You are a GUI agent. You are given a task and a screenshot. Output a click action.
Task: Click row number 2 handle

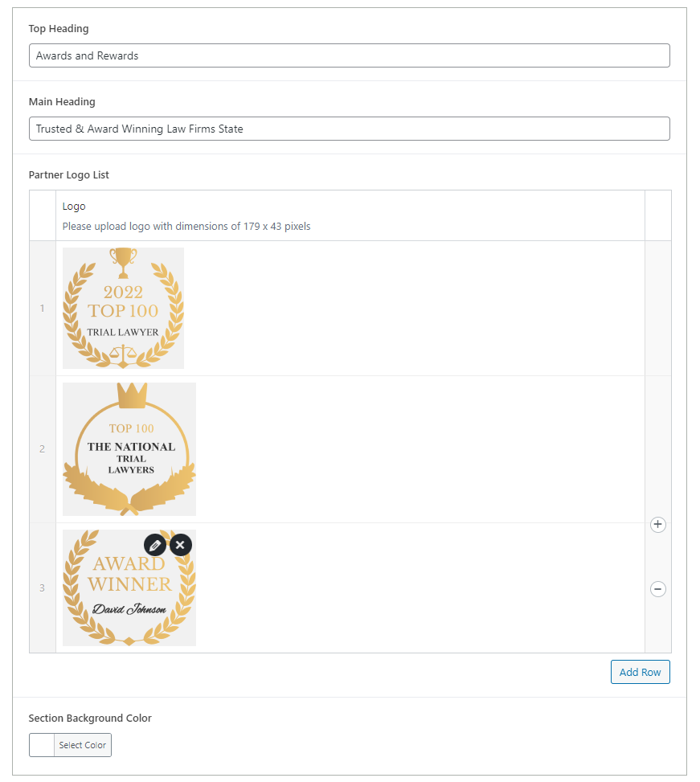(x=43, y=448)
